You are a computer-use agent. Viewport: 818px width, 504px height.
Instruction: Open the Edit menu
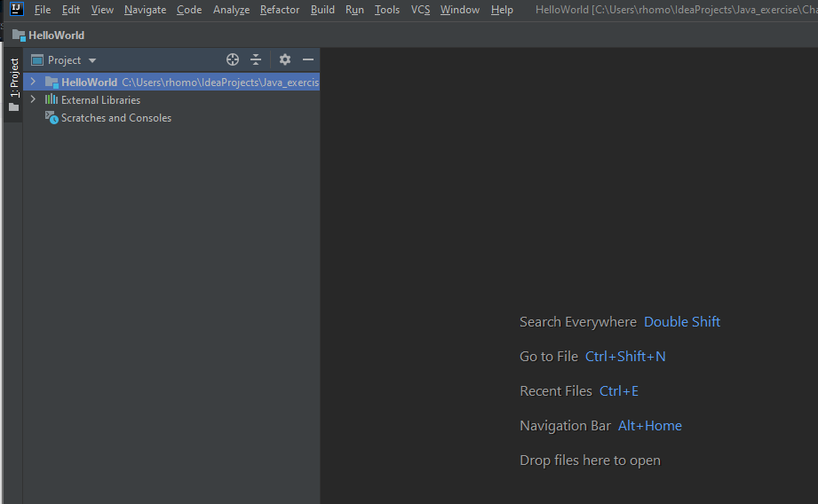point(70,10)
